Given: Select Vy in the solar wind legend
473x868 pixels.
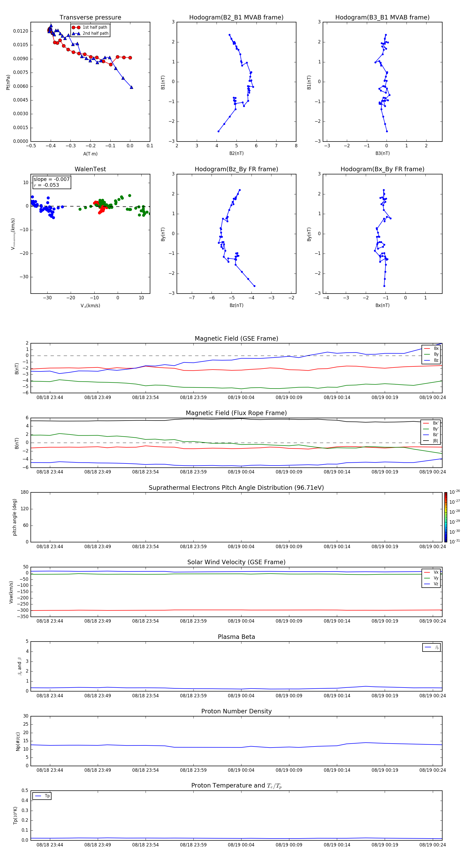Looking at the screenshot, I should tap(431, 578).
